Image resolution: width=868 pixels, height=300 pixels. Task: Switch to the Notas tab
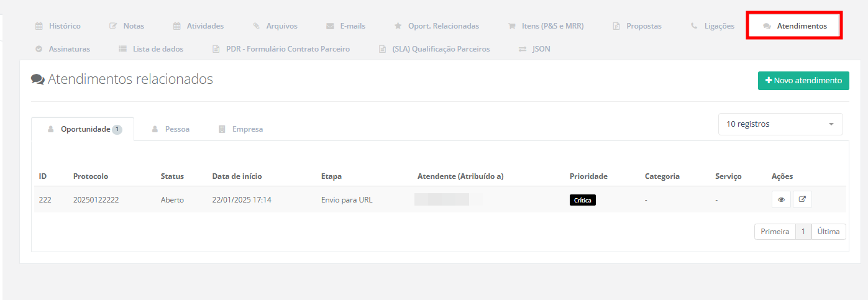127,26
